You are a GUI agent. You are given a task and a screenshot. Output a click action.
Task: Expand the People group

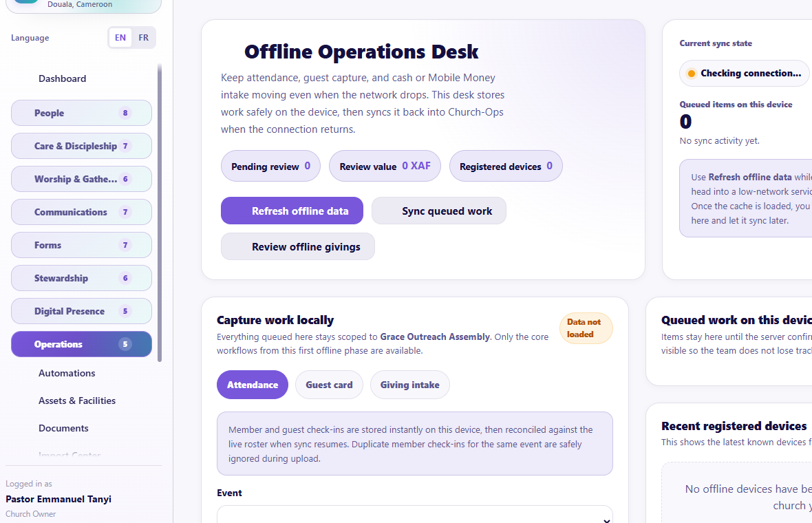pos(81,113)
